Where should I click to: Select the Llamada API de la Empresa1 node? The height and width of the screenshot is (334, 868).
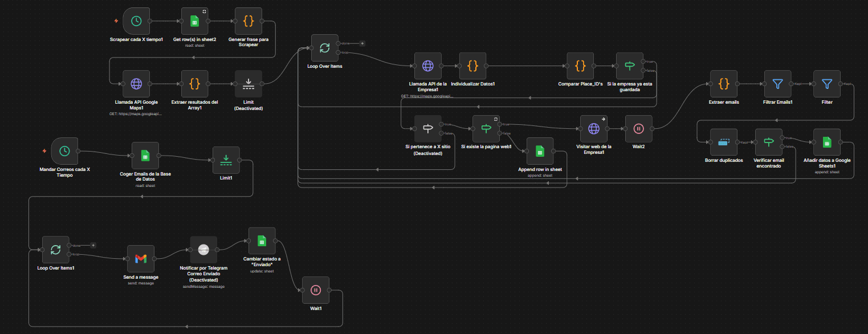[428, 66]
